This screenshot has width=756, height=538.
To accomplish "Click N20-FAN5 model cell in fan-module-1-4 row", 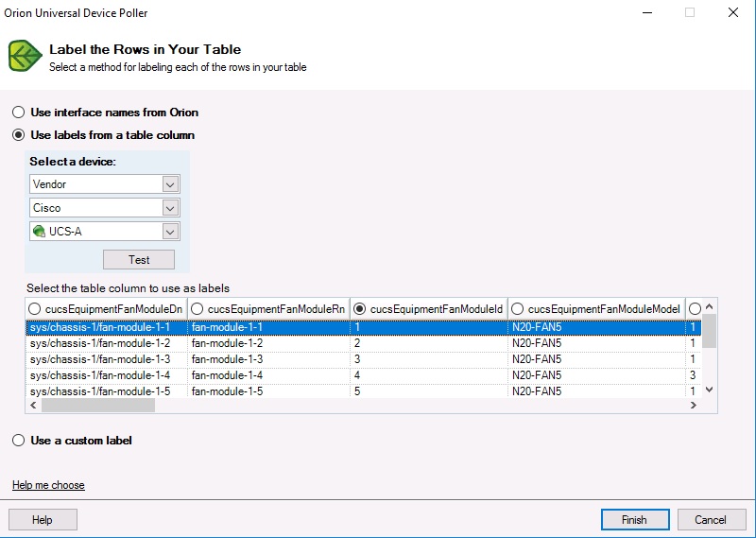I will click(597, 375).
